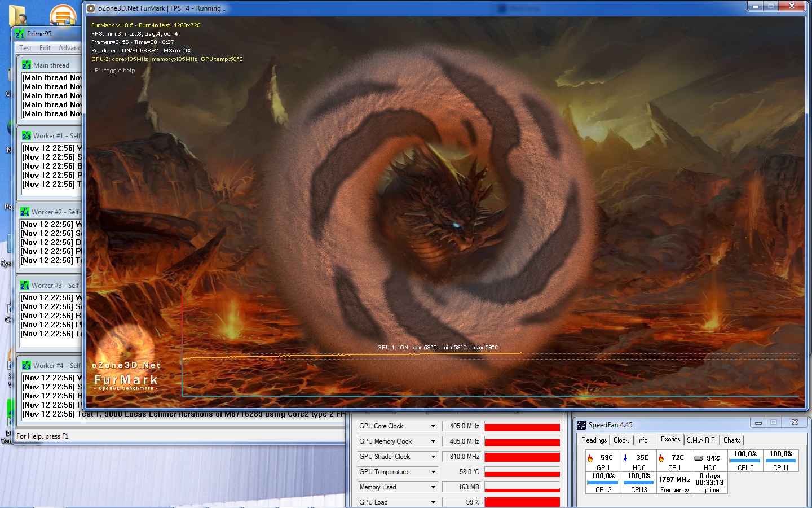Screen dimensions: 812x508
Task: Open the GPU Temperature sensor dropdown
Action: (x=433, y=472)
